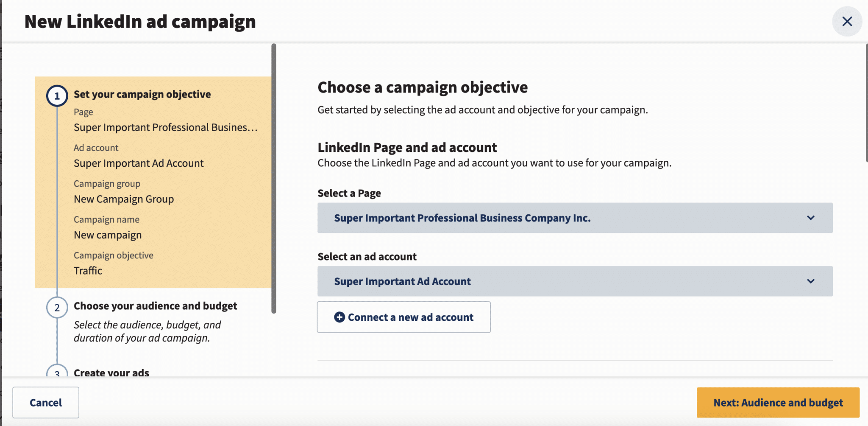Open the Create your ads step
This screenshot has width=868, height=426.
coord(111,373)
